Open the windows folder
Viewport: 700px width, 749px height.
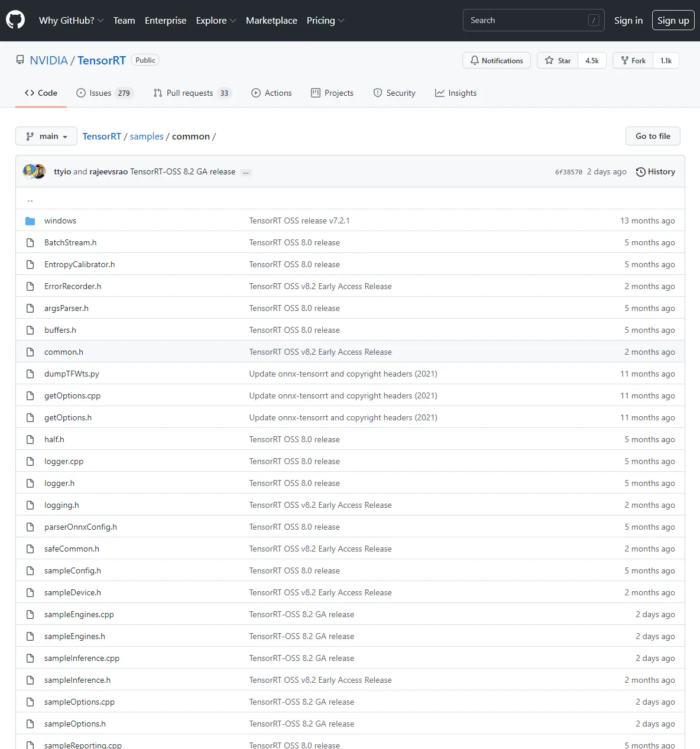click(60, 221)
